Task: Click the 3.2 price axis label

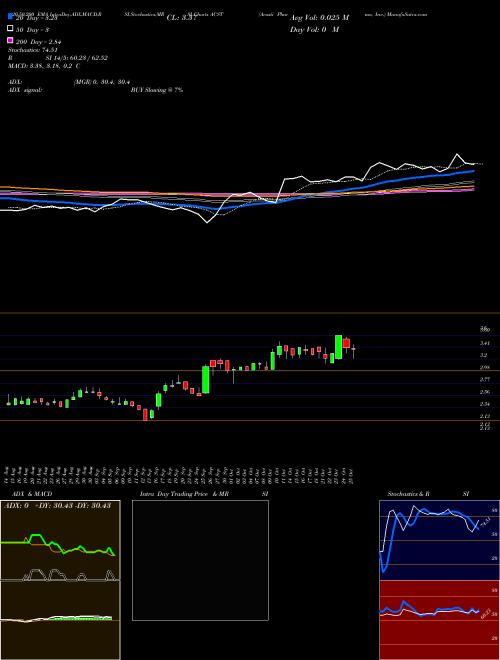Action: coord(483,355)
